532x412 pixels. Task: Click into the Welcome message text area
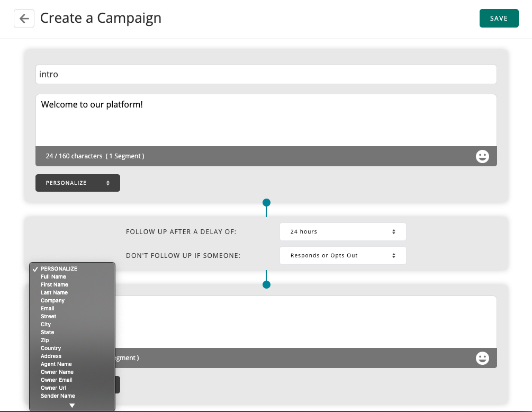point(266,121)
